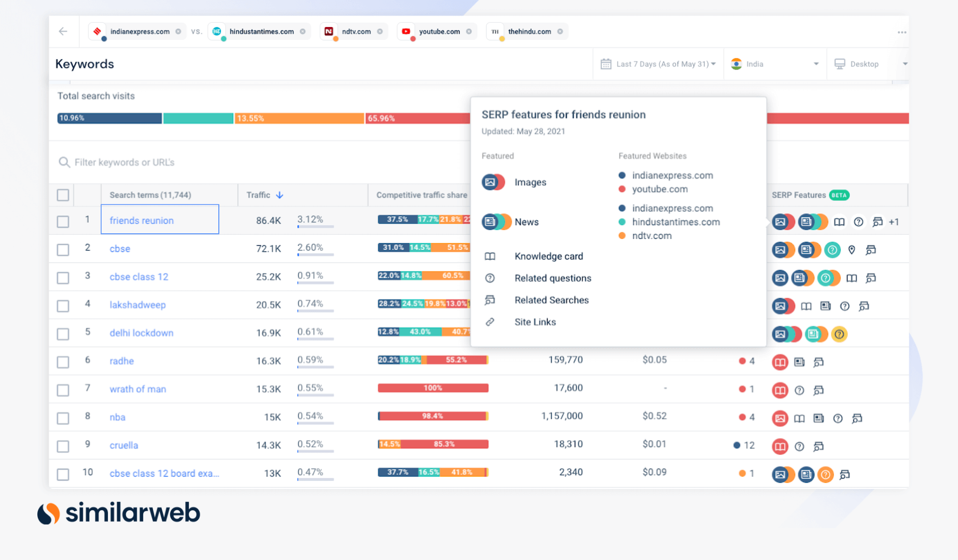Click the Related questions icon in popup
Image resolution: width=958 pixels, height=560 pixels.
click(x=490, y=278)
